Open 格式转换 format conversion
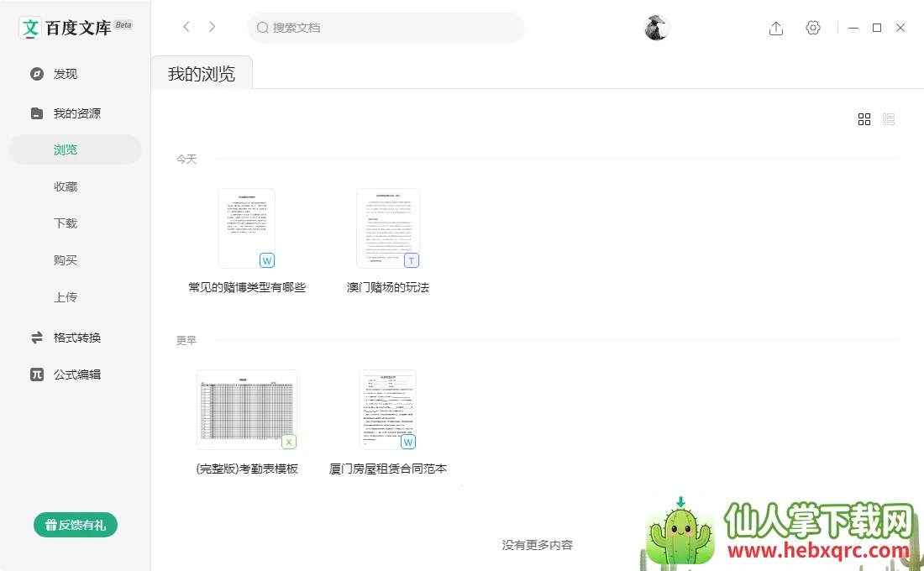Image resolution: width=924 pixels, height=571 pixels. pos(76,338)
